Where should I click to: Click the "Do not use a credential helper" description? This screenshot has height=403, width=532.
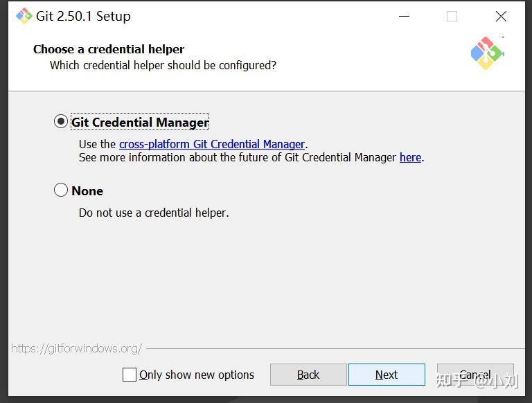click(x=154, y=213)
